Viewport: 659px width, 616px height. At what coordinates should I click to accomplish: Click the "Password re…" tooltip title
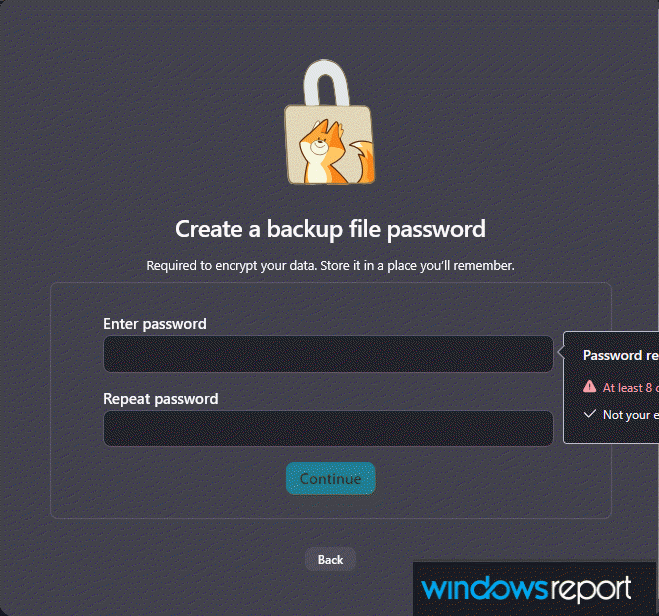620,355
